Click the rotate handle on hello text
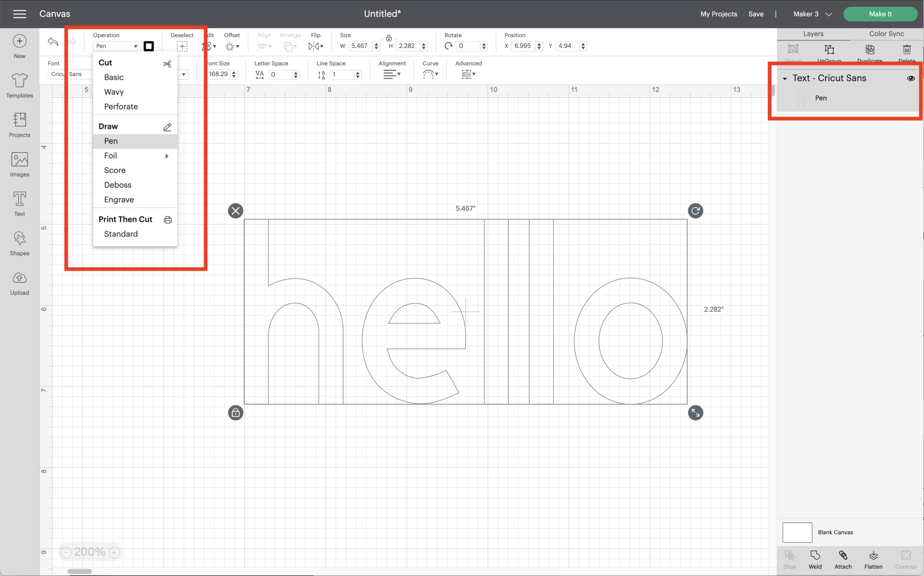924x576 pixels. coord(695,211)
